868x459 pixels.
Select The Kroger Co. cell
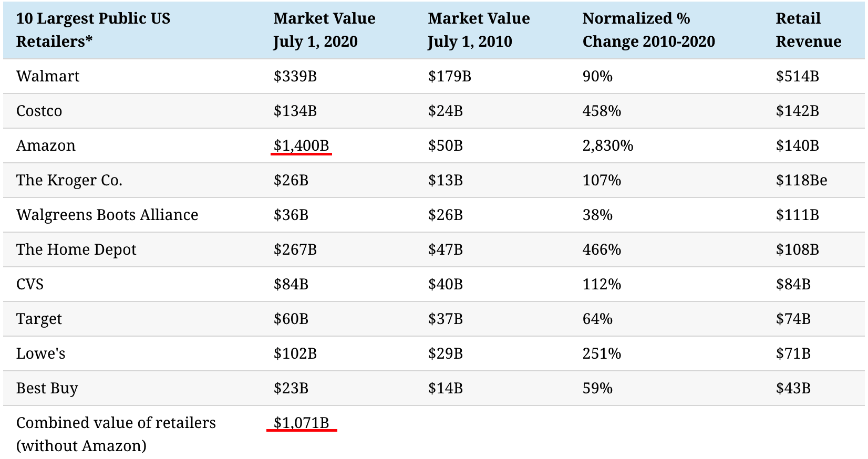pyautogui.click(x=69, y=180)
